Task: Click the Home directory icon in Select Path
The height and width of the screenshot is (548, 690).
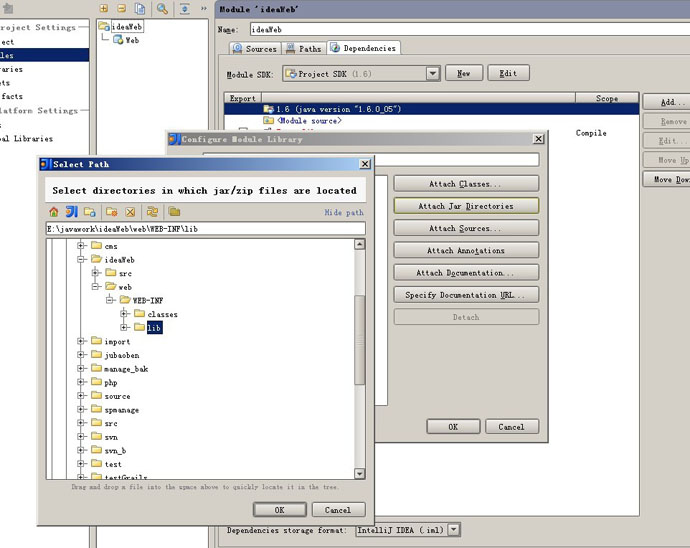Action: pyautogui.click(x=54, y=212)
